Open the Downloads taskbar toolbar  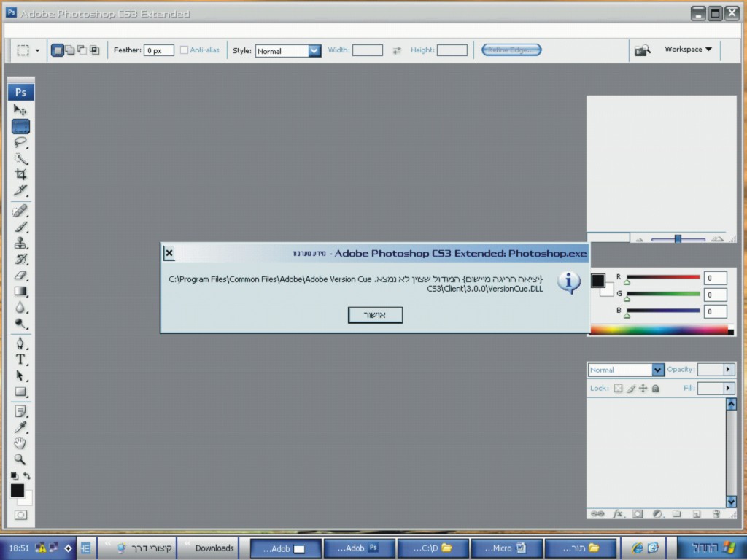coord(214,548)
